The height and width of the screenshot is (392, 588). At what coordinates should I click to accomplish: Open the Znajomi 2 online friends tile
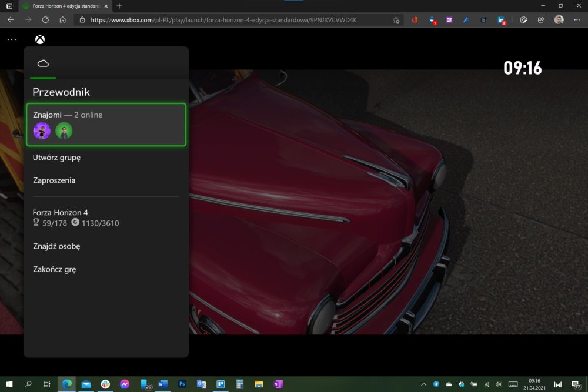tap(106, 125)
